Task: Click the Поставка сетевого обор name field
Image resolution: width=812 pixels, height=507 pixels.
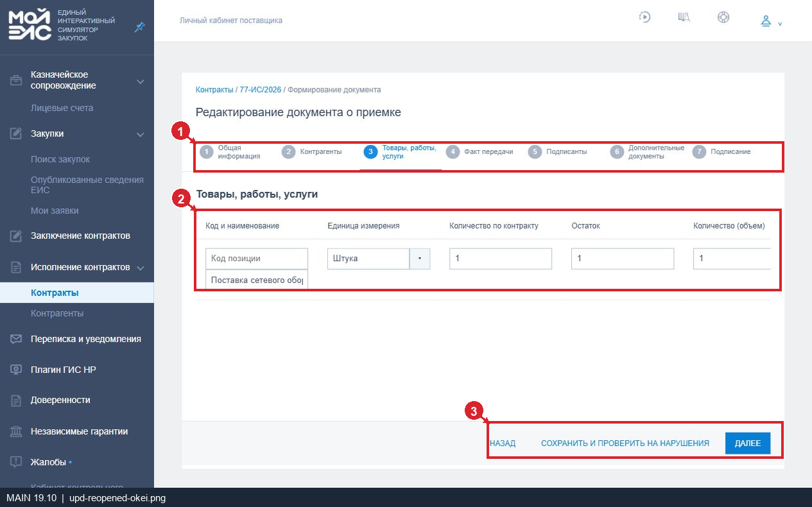Action: [257, 280]
